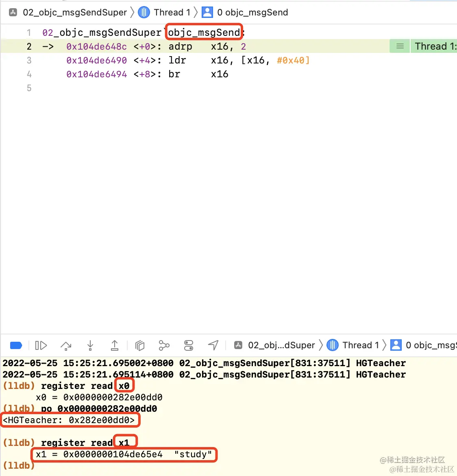The height and width of the screenshot is (476, 457).
Task: Click line number 3 in the gutter
Action: coord(29,60)
